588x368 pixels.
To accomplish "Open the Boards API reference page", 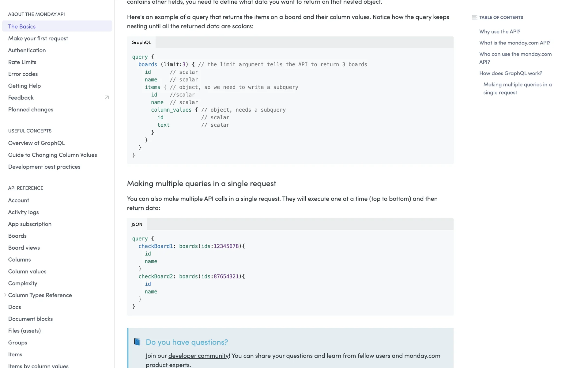I will click(17, 236).
